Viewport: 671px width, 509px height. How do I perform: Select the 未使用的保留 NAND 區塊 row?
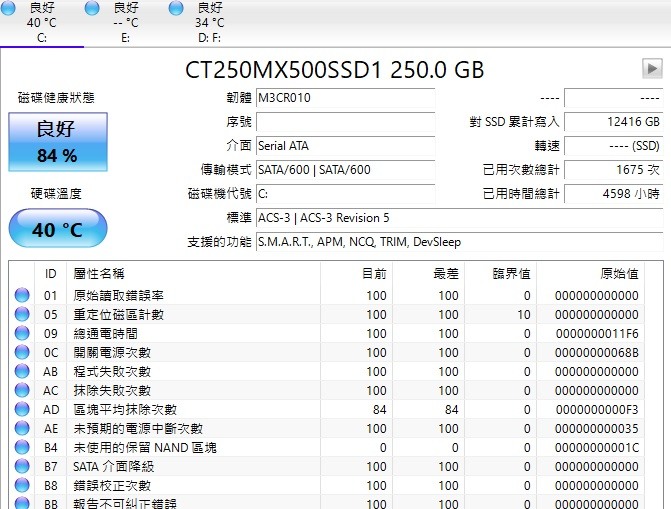(x=327, y=447)
